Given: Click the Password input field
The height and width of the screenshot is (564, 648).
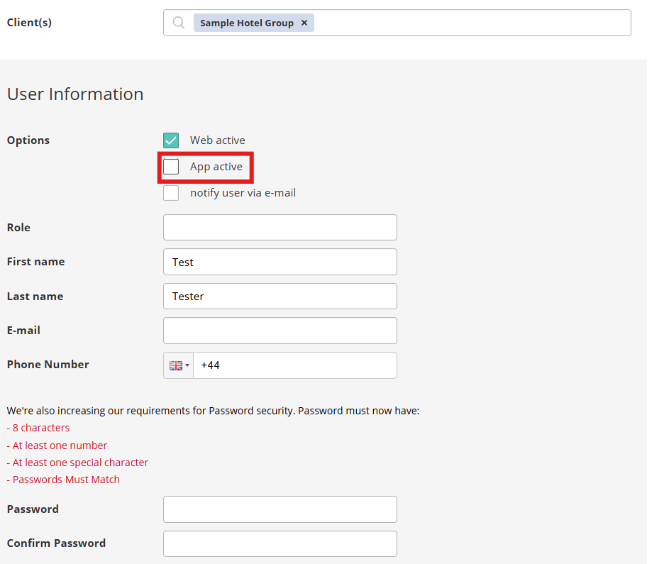Looking at the screenshot, I should pos(280,510).
